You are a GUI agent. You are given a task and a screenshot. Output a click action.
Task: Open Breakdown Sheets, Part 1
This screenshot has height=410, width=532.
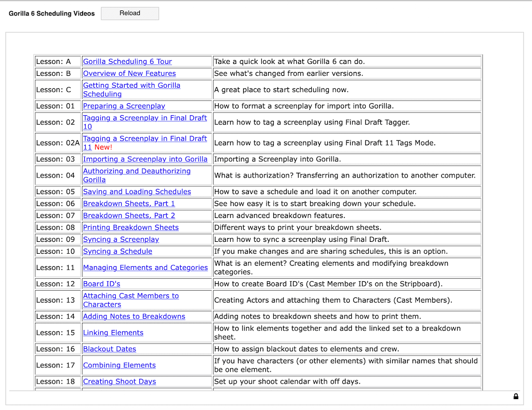point(129,203)
